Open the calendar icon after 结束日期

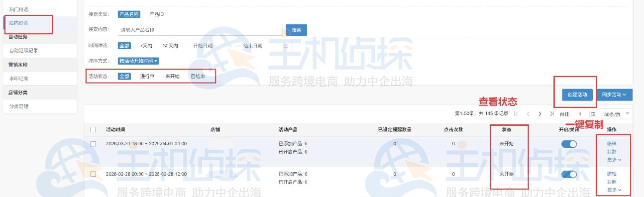286,46
